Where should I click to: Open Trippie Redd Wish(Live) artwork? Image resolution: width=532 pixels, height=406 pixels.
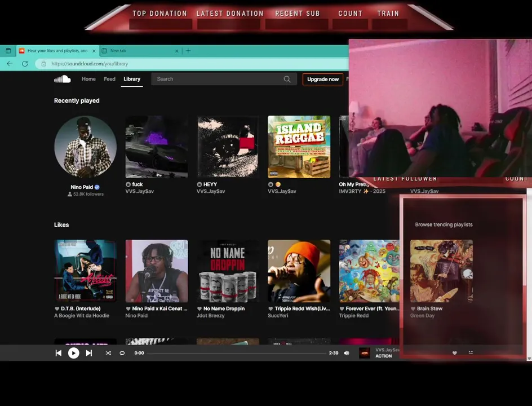(299, 271)
